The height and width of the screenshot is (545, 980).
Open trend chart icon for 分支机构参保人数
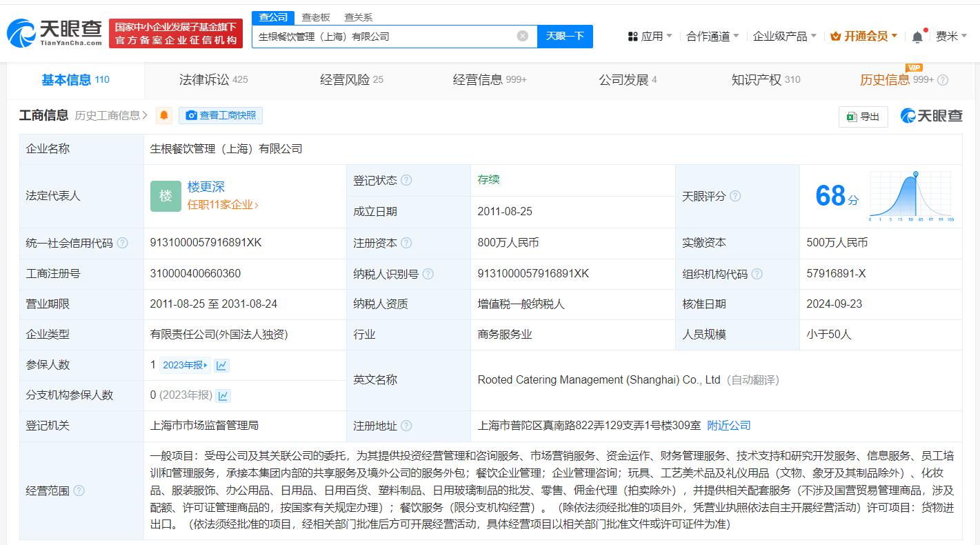click(223, 396)
